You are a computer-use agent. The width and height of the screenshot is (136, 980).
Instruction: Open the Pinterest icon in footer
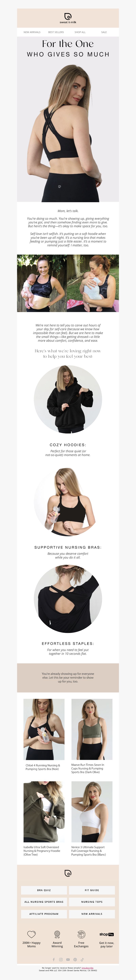(75, 959)
